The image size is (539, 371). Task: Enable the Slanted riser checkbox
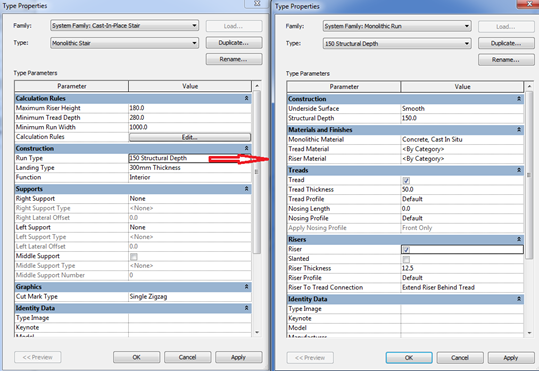pyautogui.click(x=406, y=259)
